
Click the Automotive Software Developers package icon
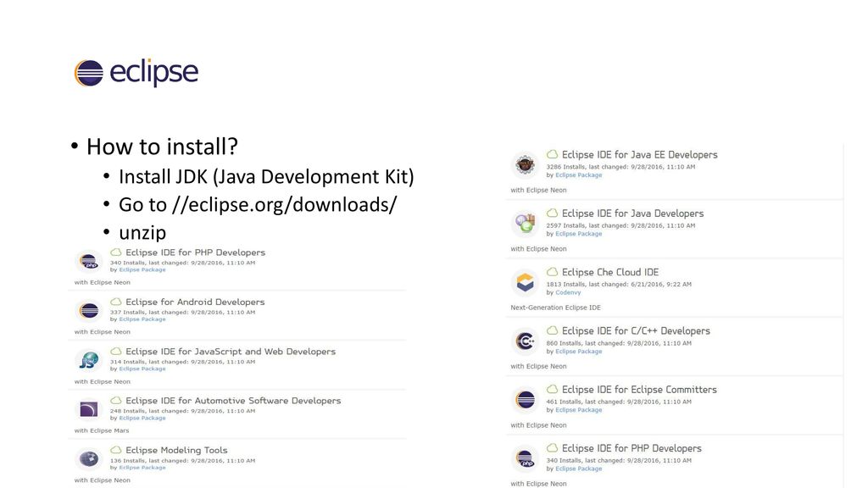(88, 409)
